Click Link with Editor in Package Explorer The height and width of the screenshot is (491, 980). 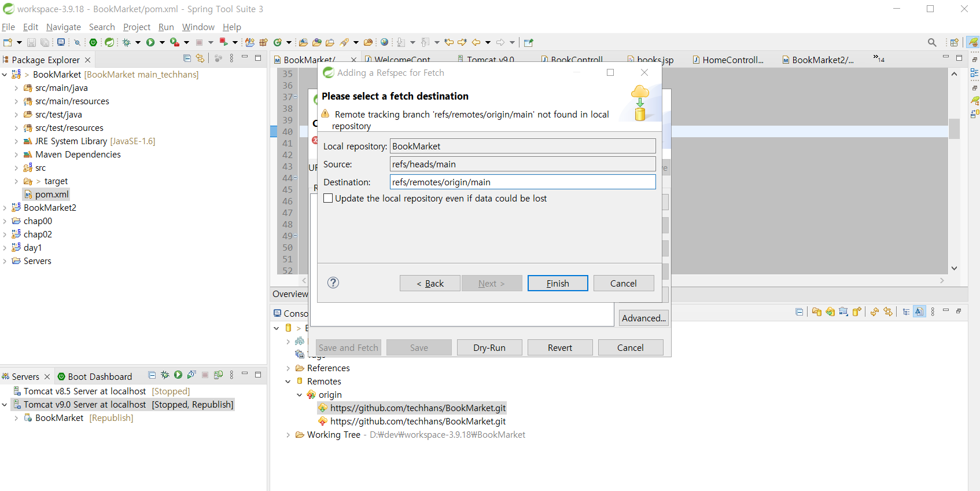click(x=200, y=58)
